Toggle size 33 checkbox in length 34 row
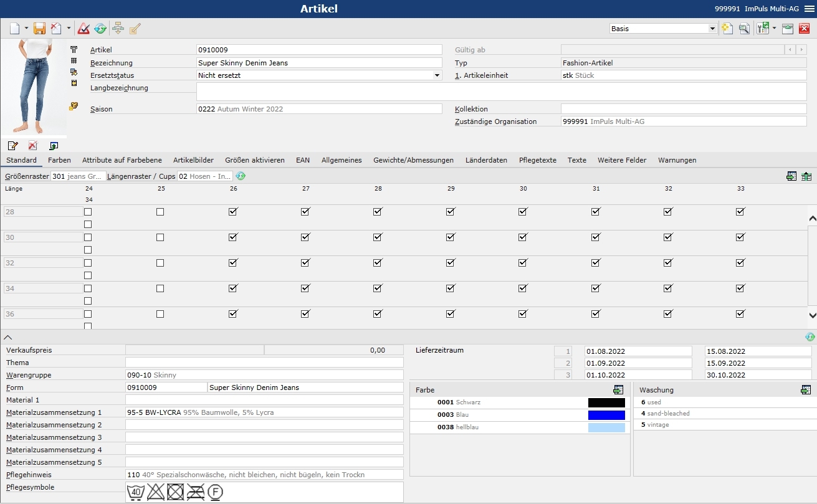 [740, 288]
